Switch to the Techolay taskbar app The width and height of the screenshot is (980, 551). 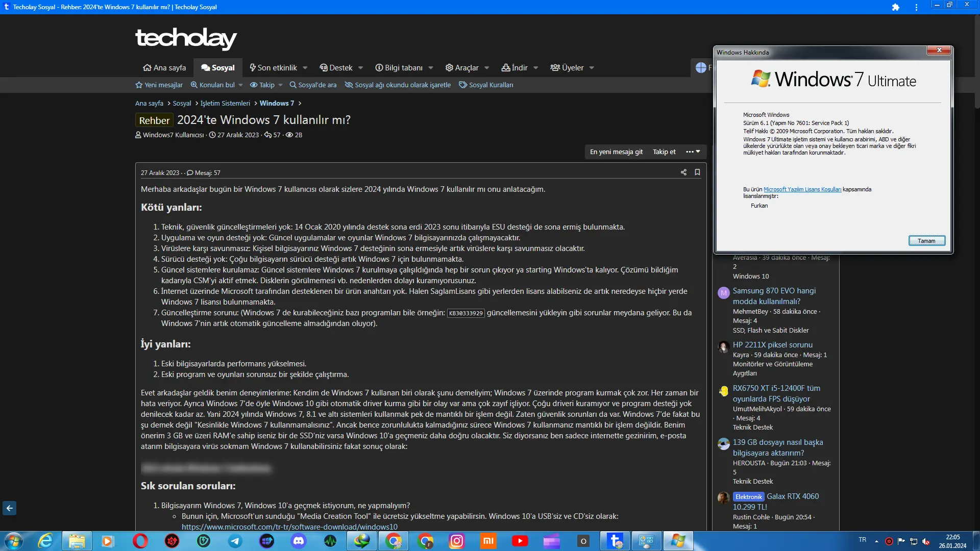pyautogui.click(x=615, y=541)
